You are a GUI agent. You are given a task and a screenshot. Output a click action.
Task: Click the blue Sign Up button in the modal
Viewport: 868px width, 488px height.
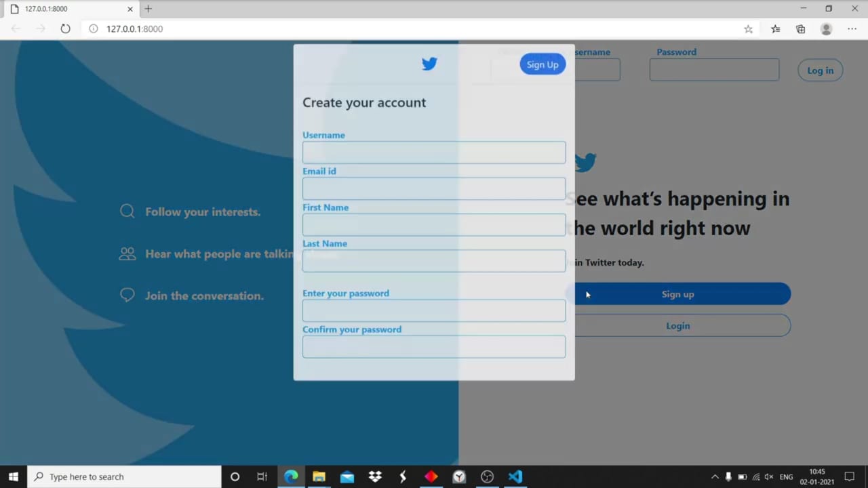coord(542,64)
